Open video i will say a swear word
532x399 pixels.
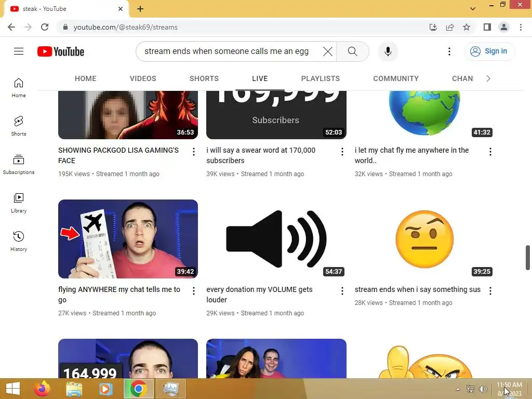pos(261,155)
